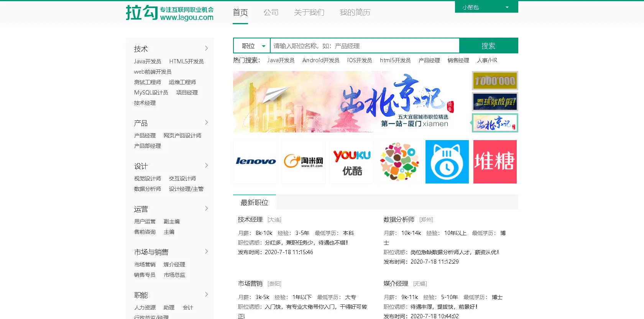This screenshot has width=644, height=319.
Task: Open the 职位 search type dropdown
Action: (x=252, y=46)
